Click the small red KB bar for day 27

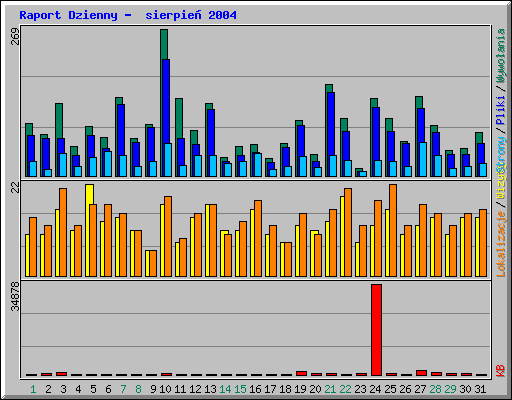[421, 373]
